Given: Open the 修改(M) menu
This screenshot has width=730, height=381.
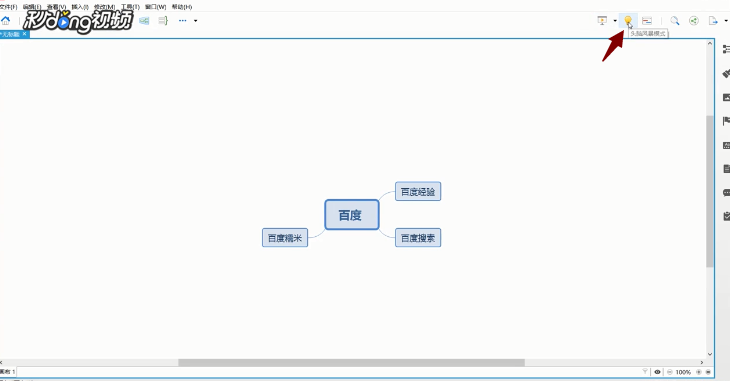Looking at the screenshot, I should pyautogui.click(x=105, y=7).
